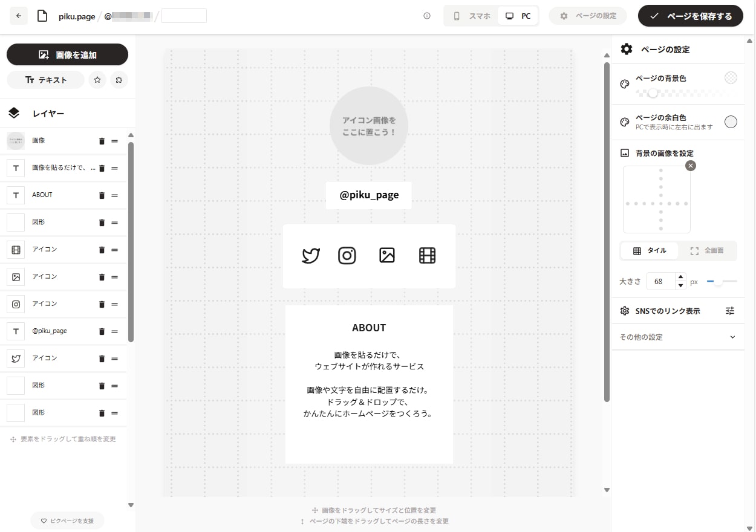756x532 pixels.
Task: Click the back arrow button
Action: click(x=19, y=16)
